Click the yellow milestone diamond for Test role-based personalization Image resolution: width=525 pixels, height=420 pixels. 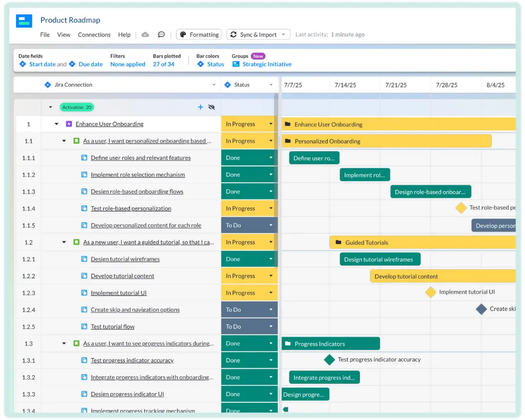coord(461,208)
